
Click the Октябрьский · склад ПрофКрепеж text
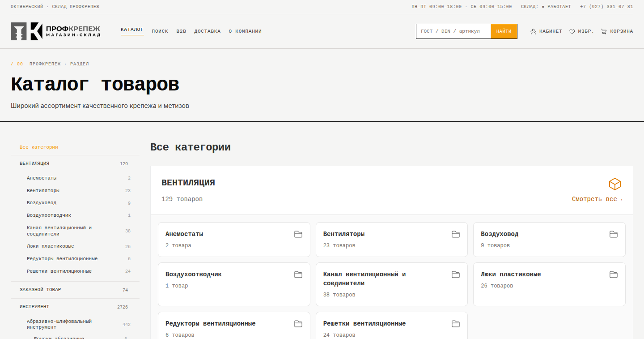[x=55, y=7]
